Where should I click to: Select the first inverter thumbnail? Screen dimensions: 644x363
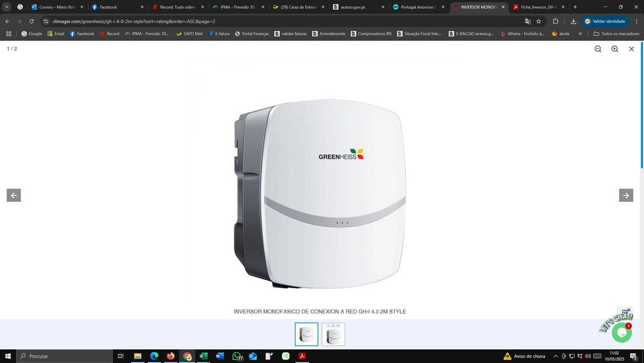[307, 334]
